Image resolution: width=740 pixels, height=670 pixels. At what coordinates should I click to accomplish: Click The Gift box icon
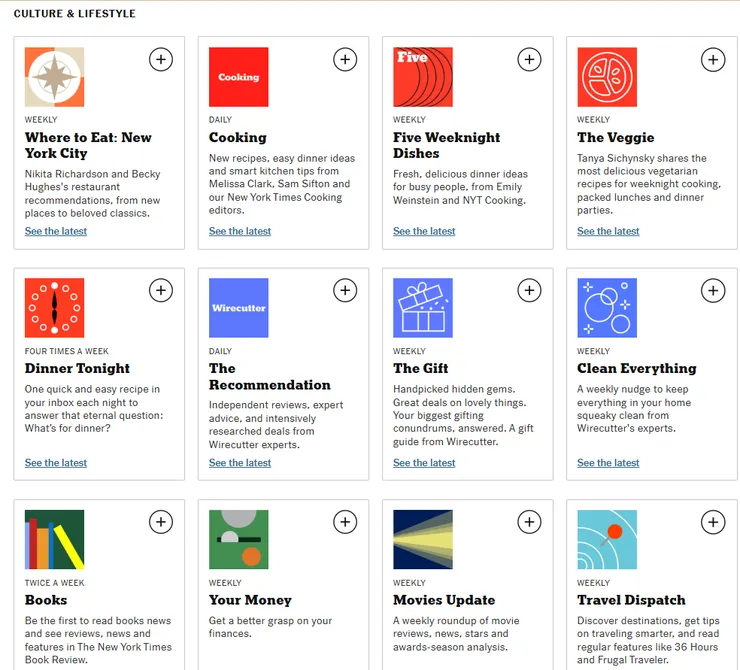[x=422, y=308]
